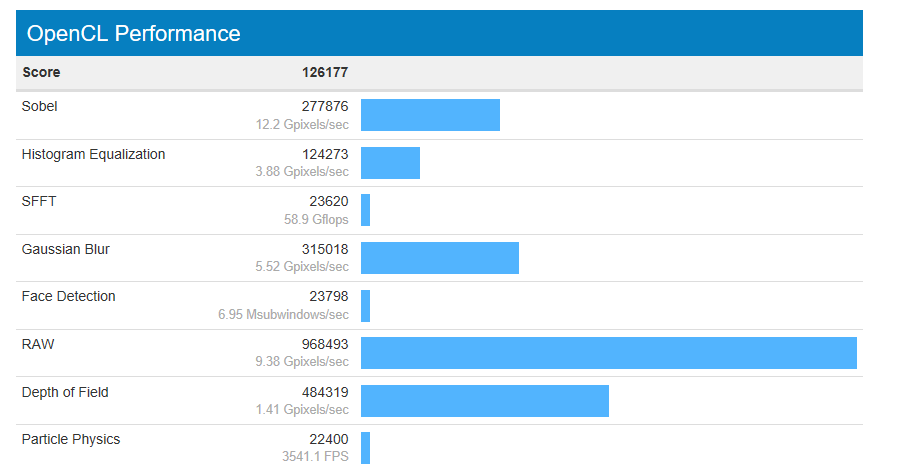Click the Depth of Field bar
913x476 pixels.
485,401
